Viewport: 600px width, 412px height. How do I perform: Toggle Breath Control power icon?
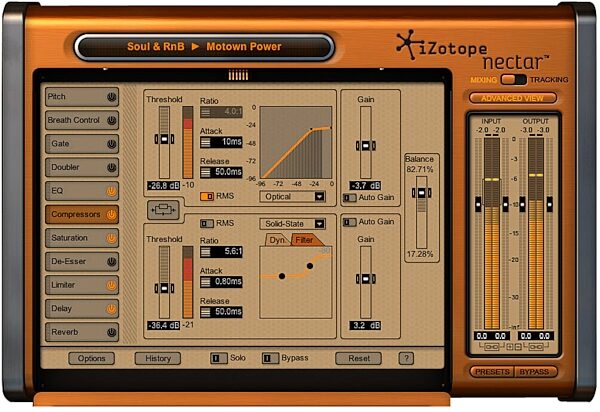point(111,121)
